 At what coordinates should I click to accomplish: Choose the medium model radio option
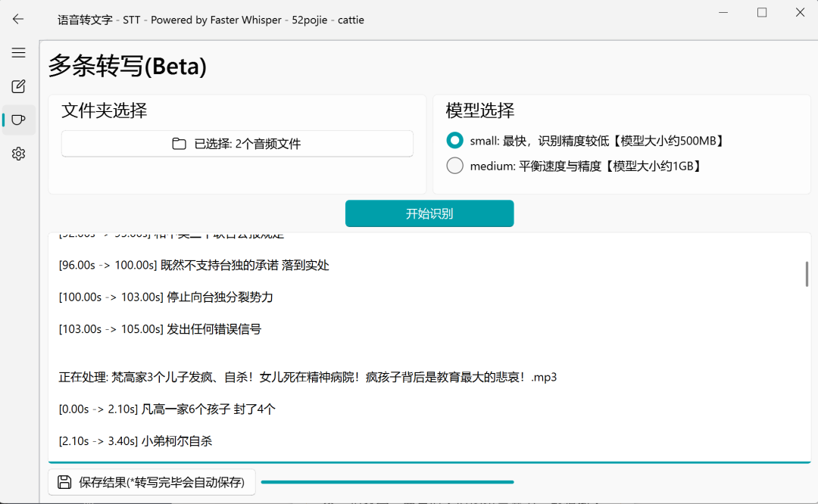click(454, 166)
